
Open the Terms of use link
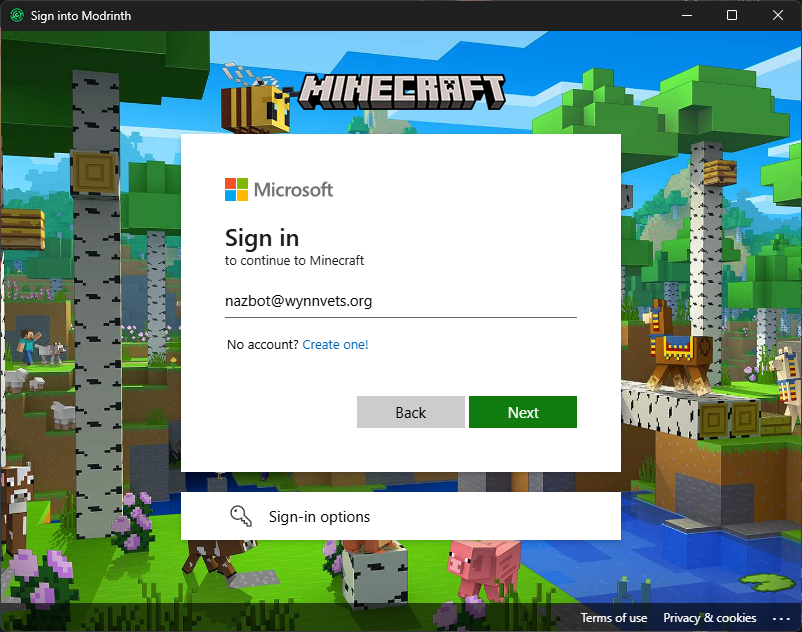click(x=614, y=618)
